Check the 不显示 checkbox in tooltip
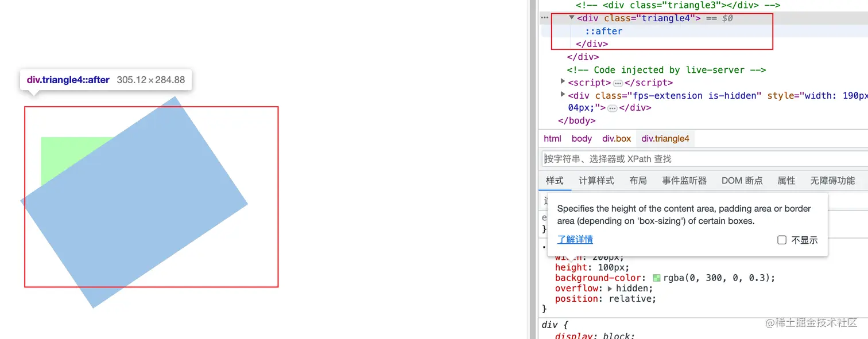The width and height of the screenshot is (868, 339). [x=782, y=240]
